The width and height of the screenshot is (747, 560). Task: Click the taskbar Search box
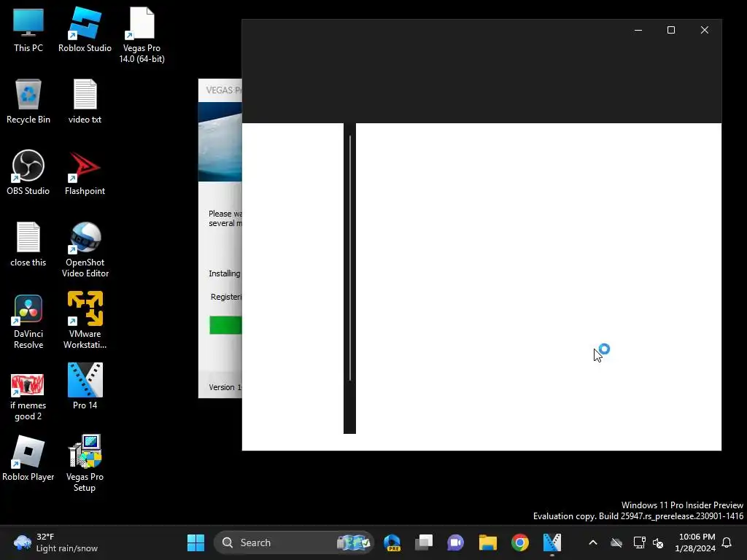coord(294,542)
